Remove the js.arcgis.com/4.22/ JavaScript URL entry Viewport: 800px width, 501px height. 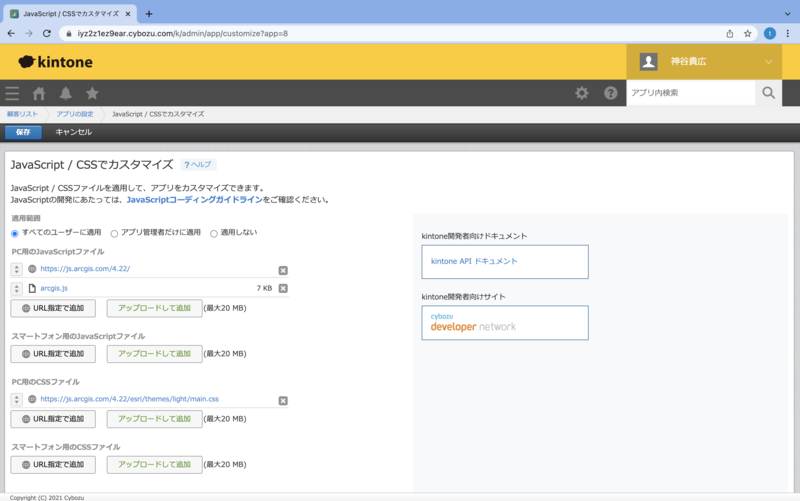283,270
